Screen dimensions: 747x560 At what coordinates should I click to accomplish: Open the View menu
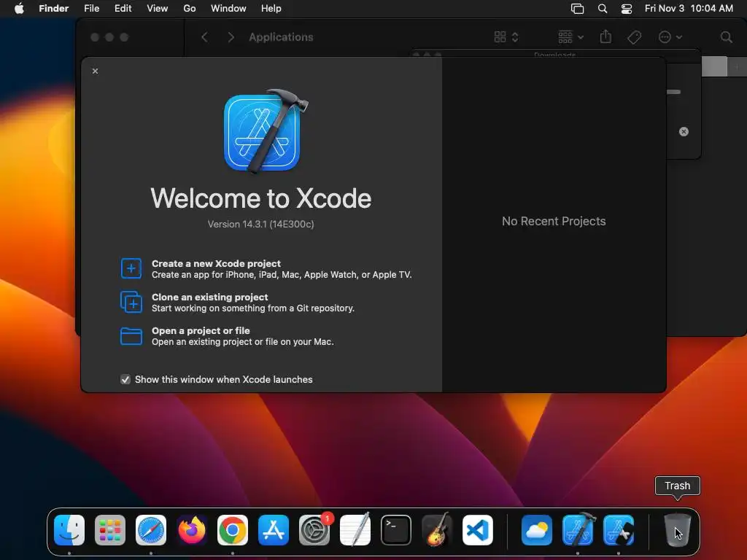click(x=158, y=9)
